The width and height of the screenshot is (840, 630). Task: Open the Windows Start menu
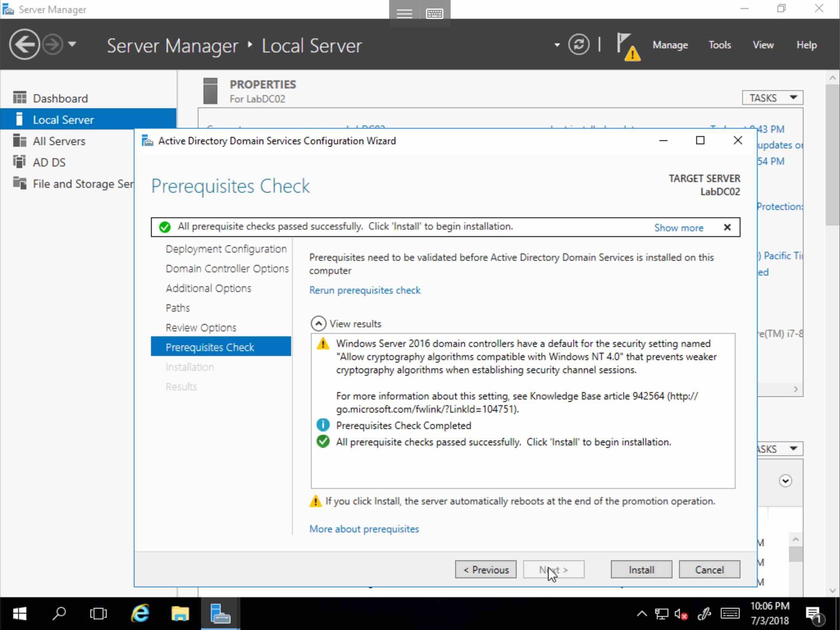[x=19, y=614]
